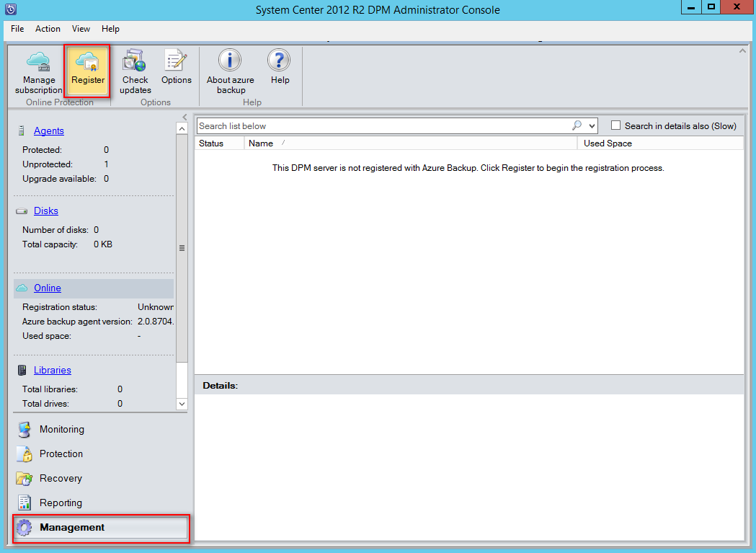Viewport: 756px width, 553px height.
Task: Click the Help question mark icon
Action: click(279, 61)
